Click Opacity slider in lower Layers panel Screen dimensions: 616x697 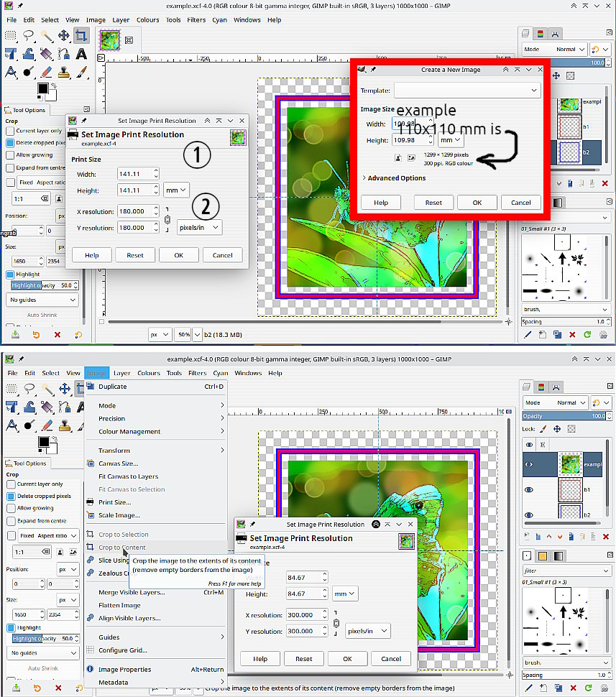pyautogui.click(x=565, y=416)
